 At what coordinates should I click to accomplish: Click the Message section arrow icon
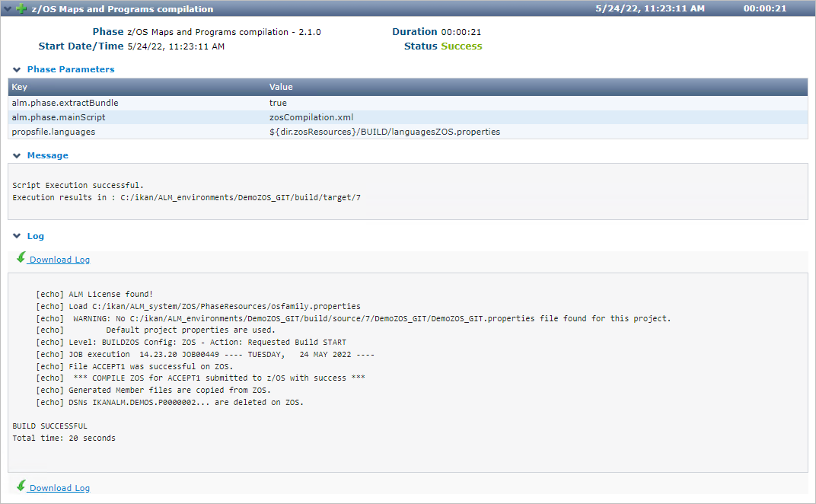click(x=17, y=155)
